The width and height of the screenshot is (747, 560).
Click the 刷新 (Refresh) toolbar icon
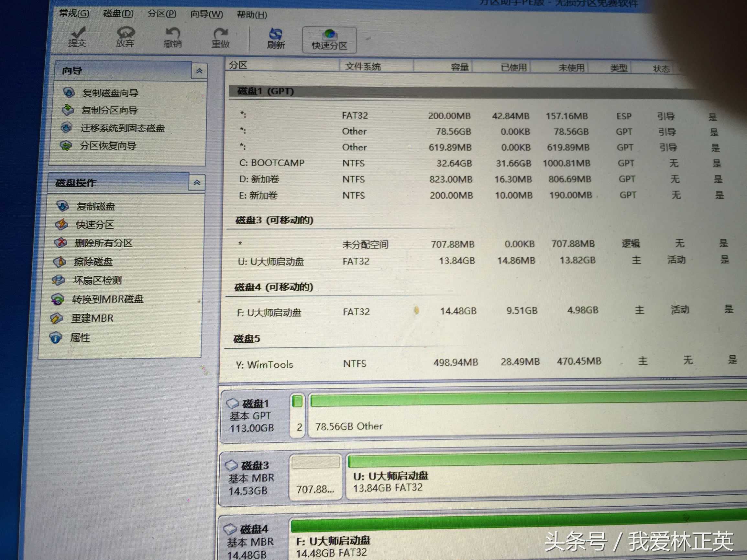point(276,38)
